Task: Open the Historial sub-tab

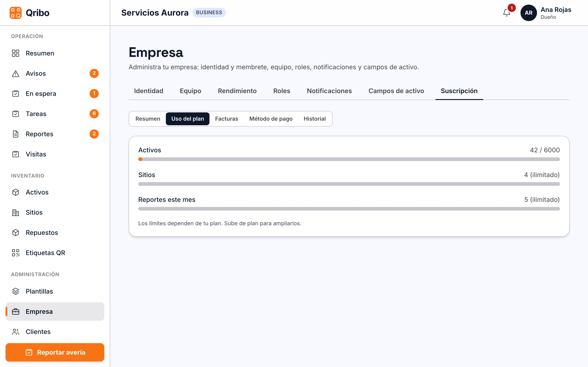Action: pyautogui.click(x=314, y=119)
